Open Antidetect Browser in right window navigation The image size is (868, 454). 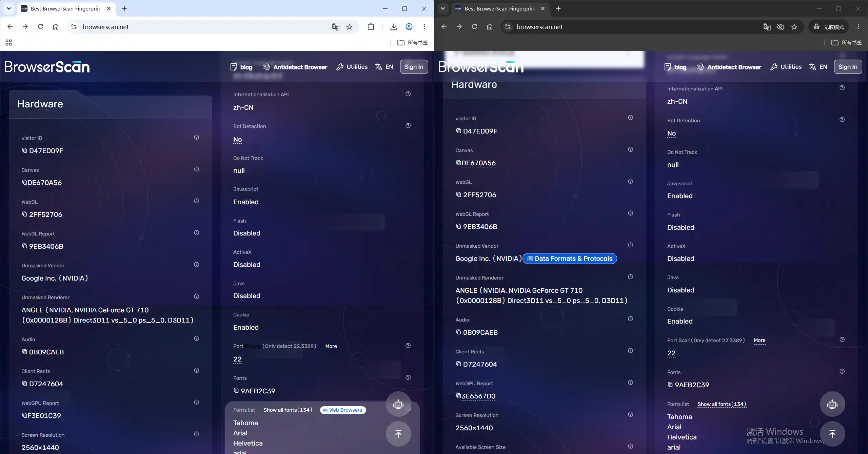pos(729,67)
